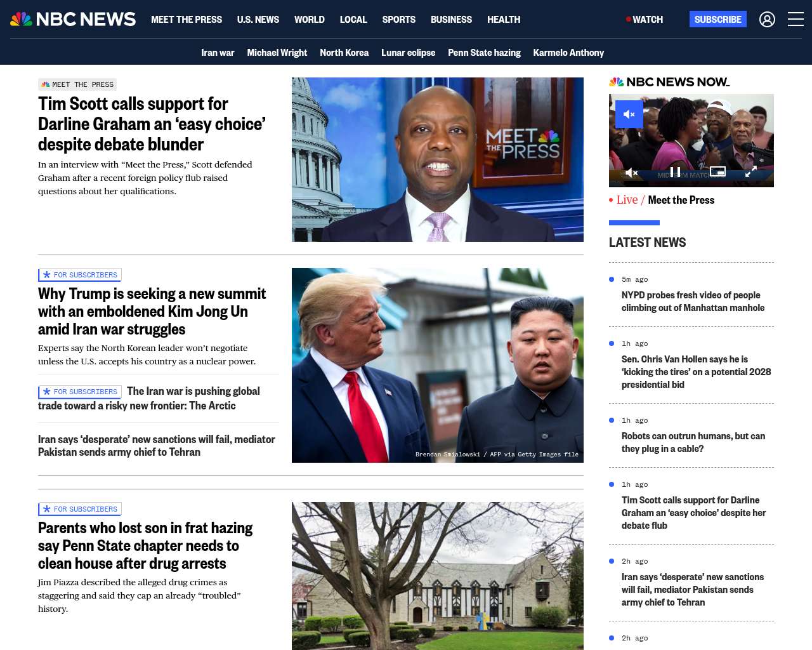Select the Karmelo Anthony trending topic

point(568,53)
